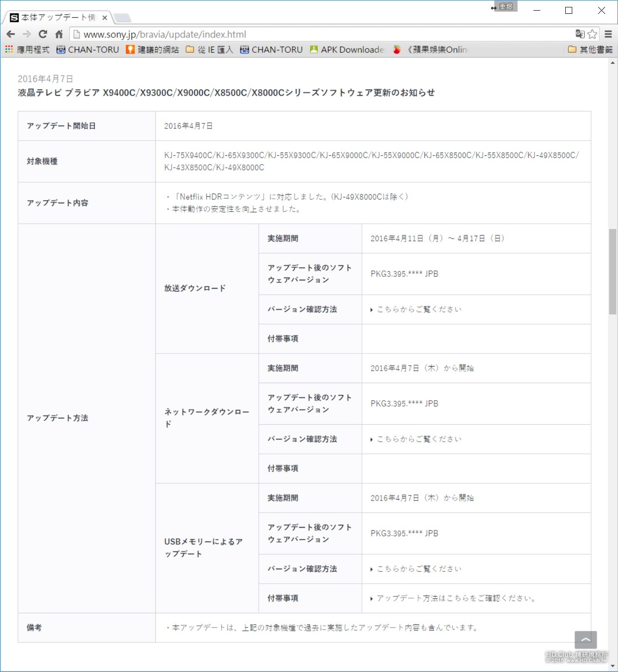Click the 備考 row label
The width and height of the screenshot is (618, 672).
click(34, 628)
